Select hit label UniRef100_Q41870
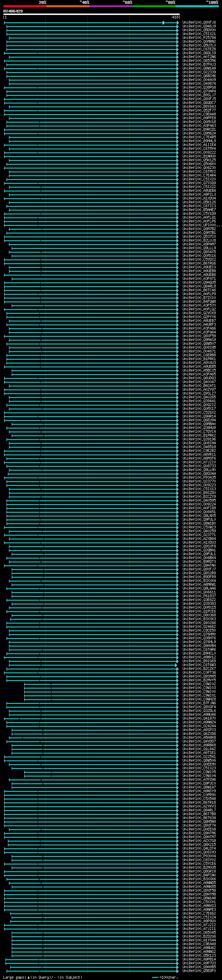 click(199, 719)
